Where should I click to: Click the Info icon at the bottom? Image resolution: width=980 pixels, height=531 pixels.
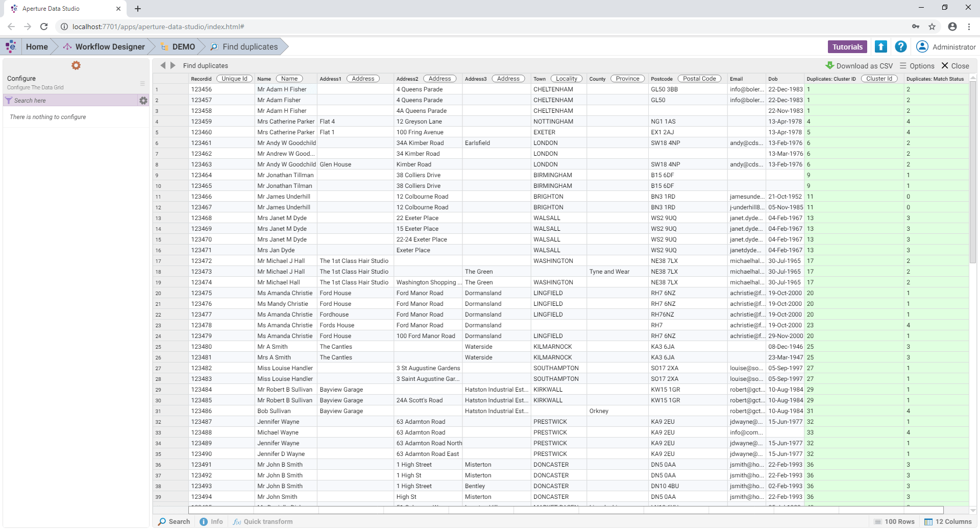(x=211, y=521)
